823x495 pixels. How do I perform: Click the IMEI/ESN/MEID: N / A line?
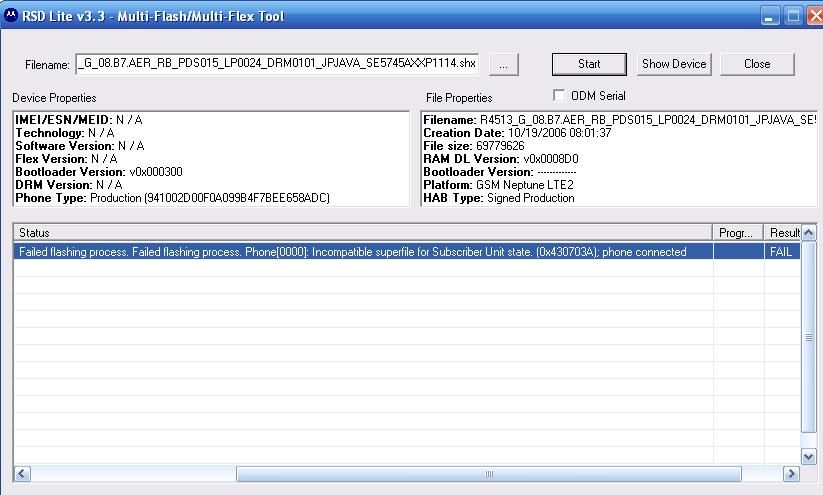click(x=79, y=120)
